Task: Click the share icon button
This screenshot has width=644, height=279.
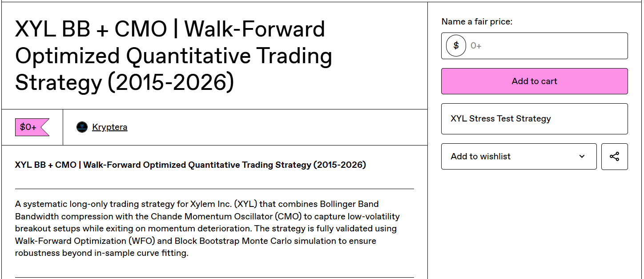Action: [614, 157]
